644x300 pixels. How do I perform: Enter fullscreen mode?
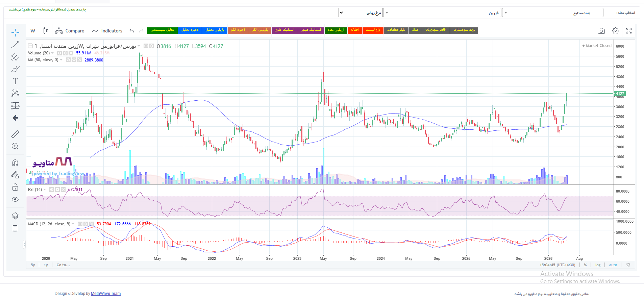tap(629, 31)
